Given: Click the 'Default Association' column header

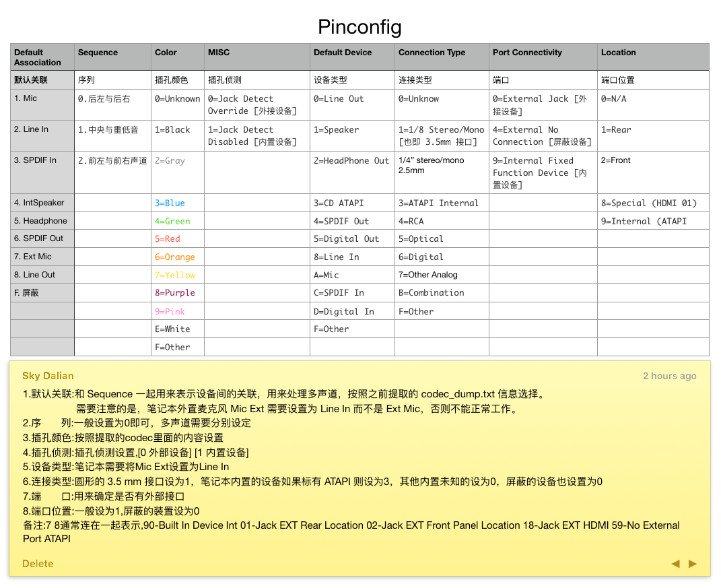Looking at the screenshot, I should tap(42, 57).
